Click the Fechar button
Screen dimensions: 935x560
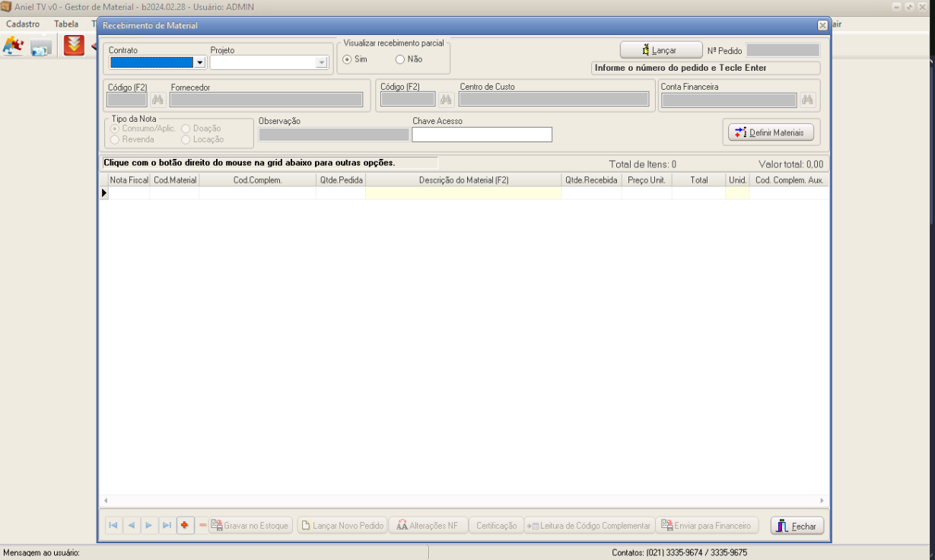tap(797, 526)
